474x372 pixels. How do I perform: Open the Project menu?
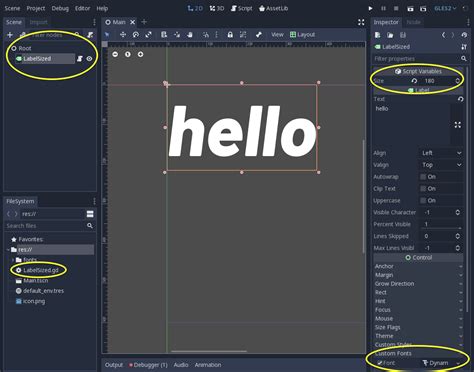(36, 8)
